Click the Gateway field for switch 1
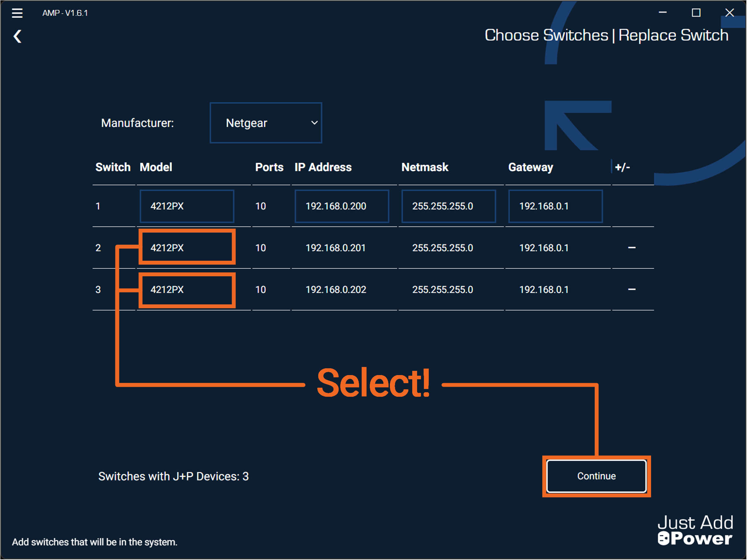This screenshot has width=747, height=560. pos(555,206)
